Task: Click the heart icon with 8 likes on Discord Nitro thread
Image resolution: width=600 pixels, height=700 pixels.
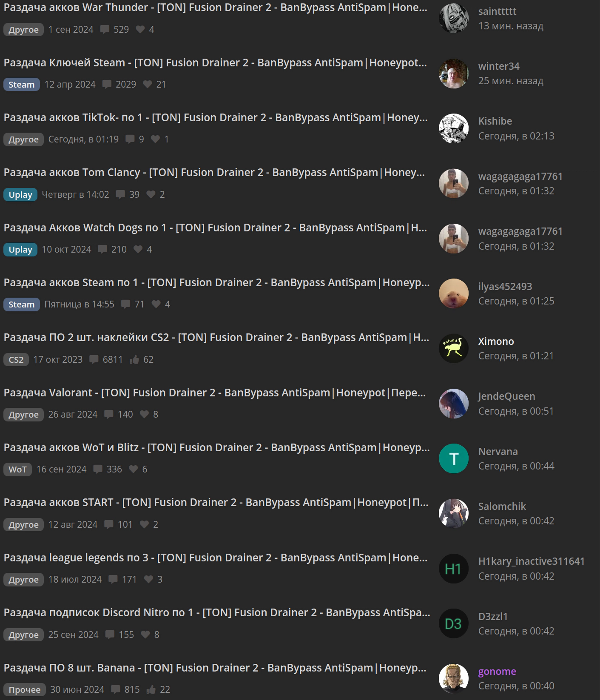Action: click(145, 635)
